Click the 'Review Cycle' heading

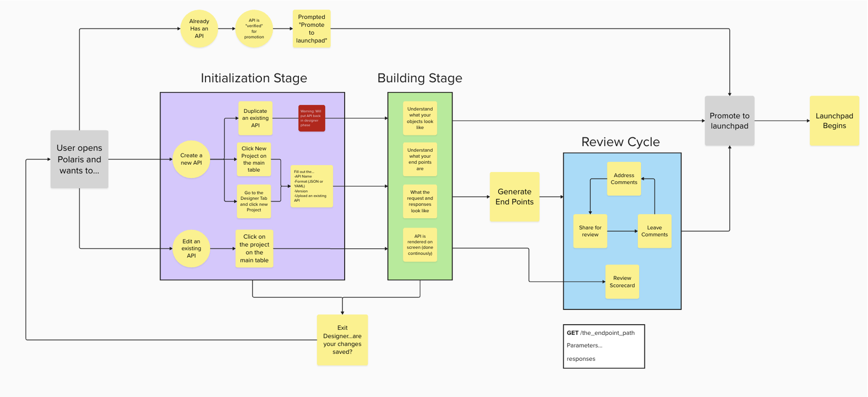(x=621, y=142)
